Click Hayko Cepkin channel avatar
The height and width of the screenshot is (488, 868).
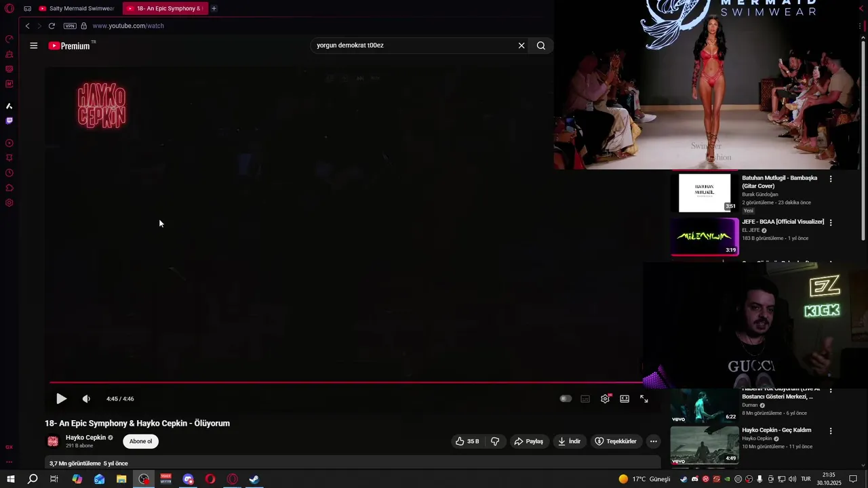pos(53,441)
